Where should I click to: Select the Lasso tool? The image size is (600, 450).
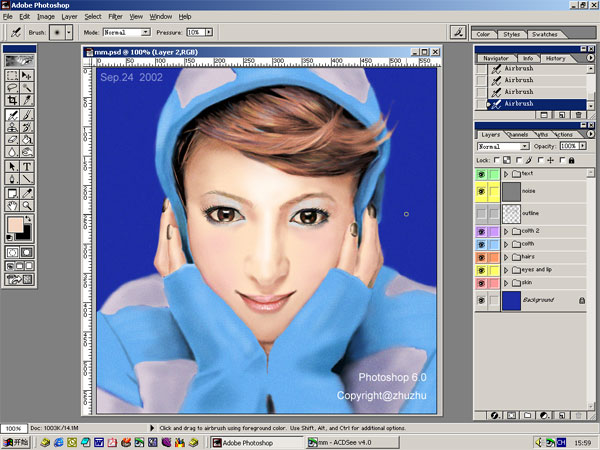coord(12,88)
